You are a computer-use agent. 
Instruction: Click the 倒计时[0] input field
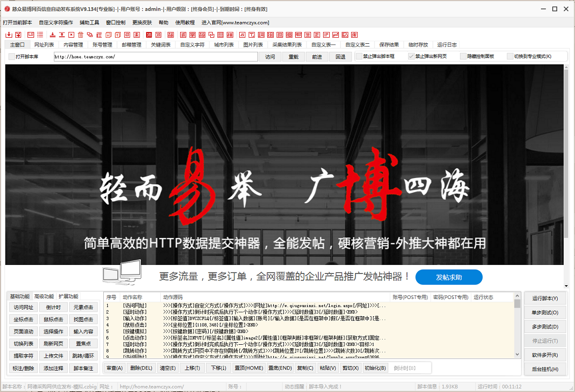pyautogui.click(x=410, y=368)
